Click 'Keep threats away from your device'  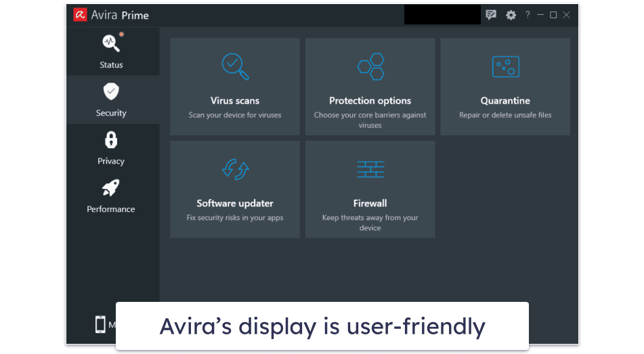370,223
